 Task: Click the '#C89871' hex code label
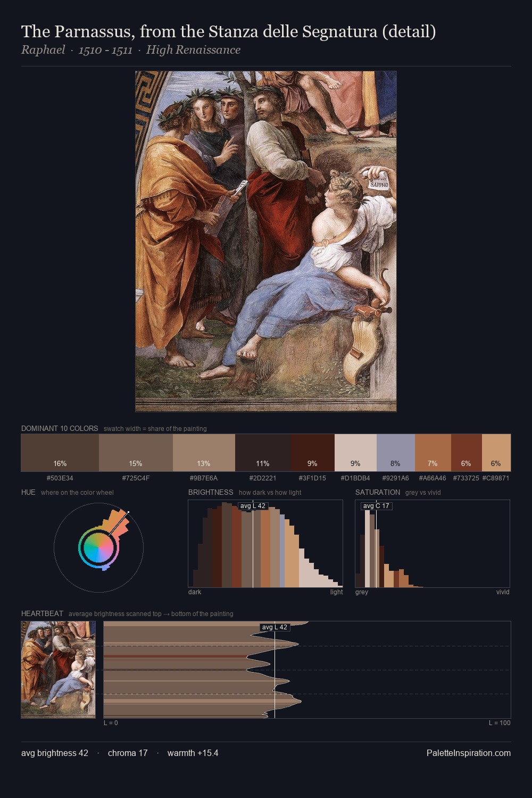[x=496, y=478]
